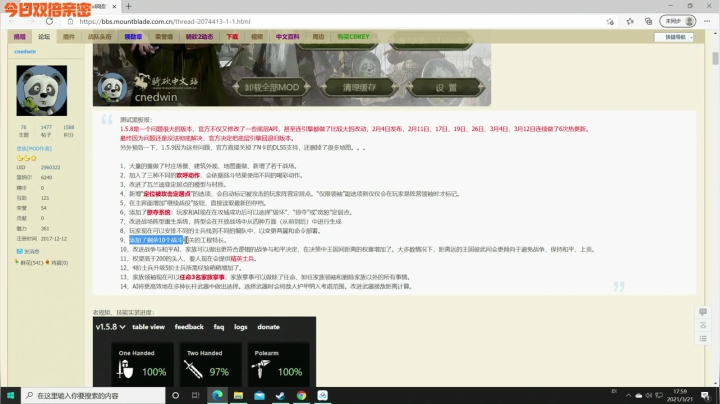The image size is (720, 404).
Task: Open the user group [MOD作者] link
Action: 34,149
